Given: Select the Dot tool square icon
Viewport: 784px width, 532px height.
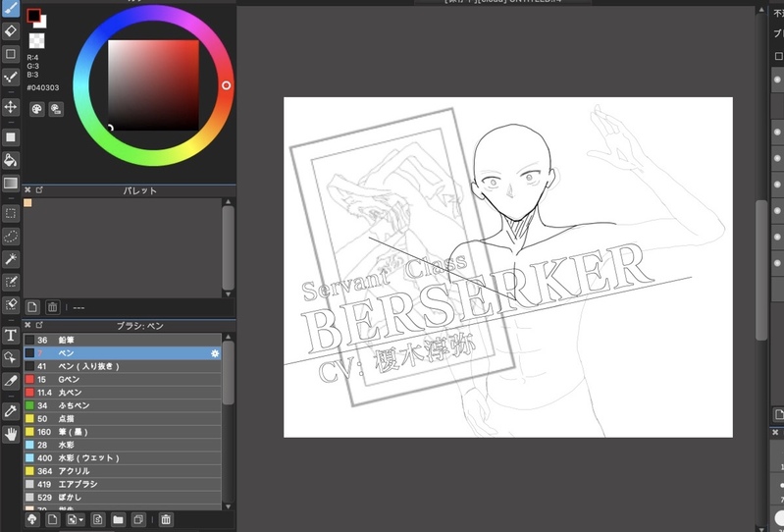Looking at the screenshot, I should point(11,54).
